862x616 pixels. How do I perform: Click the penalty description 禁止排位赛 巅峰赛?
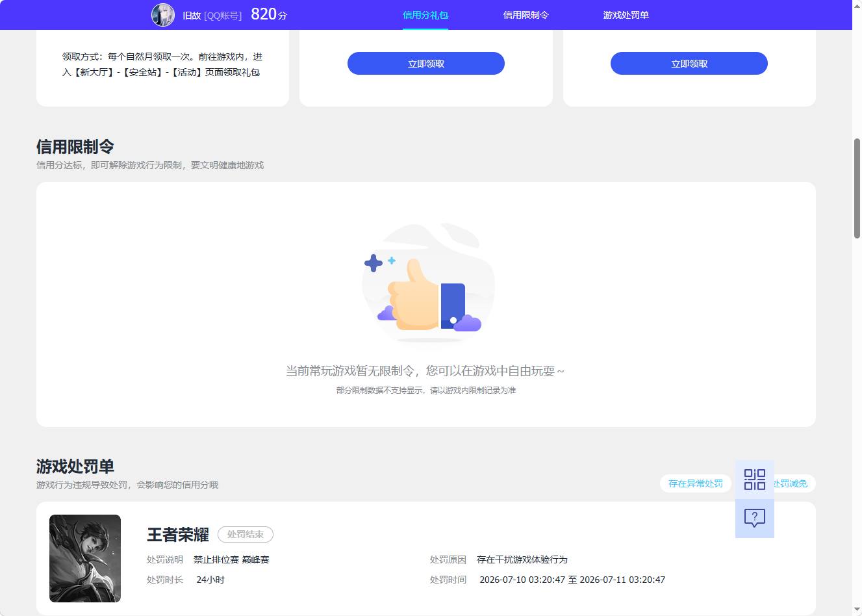click(231, 559)
